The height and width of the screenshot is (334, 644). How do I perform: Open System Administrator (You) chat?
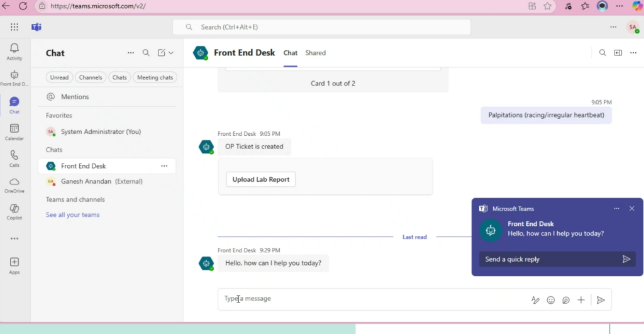coord(107,131)
